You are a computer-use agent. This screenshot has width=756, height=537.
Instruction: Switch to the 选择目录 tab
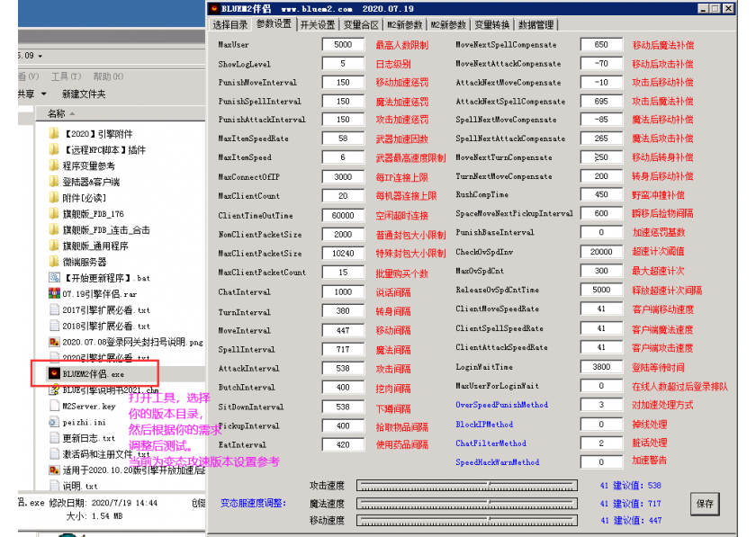pyautogui.click(x=229, y=24)
